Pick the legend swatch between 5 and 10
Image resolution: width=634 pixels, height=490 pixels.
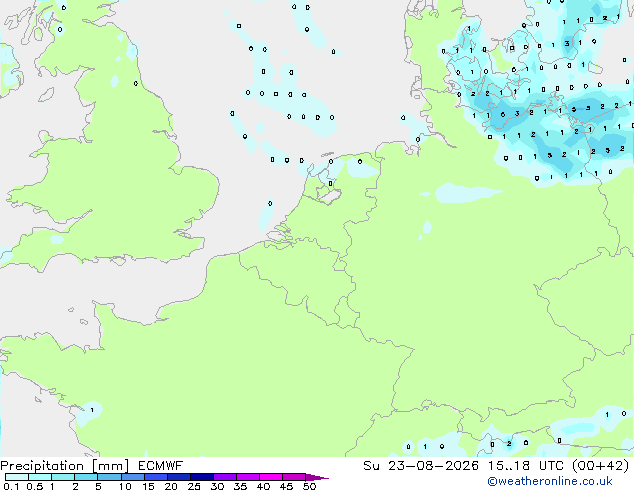tap(109, 477)
